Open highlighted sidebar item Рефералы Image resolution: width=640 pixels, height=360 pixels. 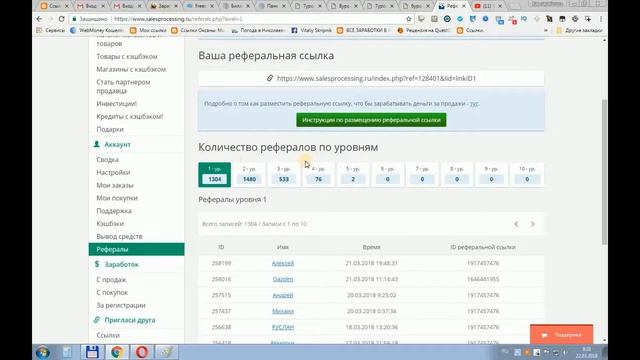[x=136, y=249]
